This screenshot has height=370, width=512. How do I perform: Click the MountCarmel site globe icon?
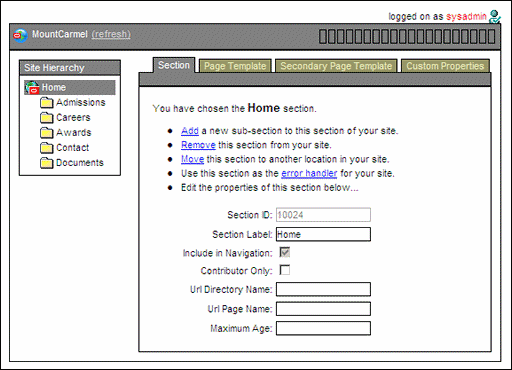pos(20,35)
